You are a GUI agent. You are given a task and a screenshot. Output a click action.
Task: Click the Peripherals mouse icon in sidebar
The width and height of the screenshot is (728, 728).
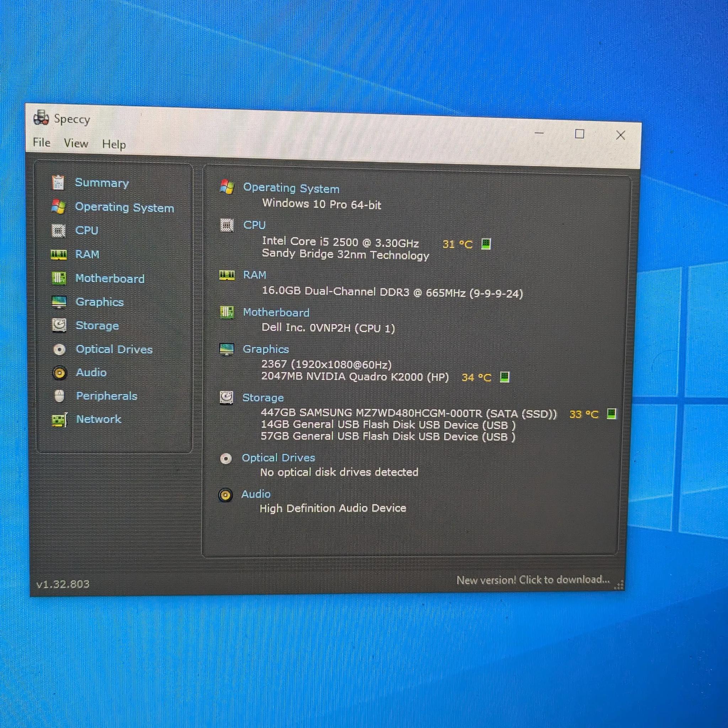pyautogui.click(x=59, y=396)
